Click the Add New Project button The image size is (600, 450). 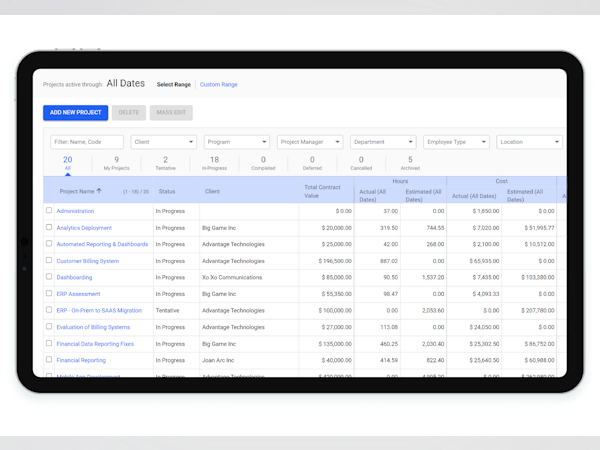[75, 112]
